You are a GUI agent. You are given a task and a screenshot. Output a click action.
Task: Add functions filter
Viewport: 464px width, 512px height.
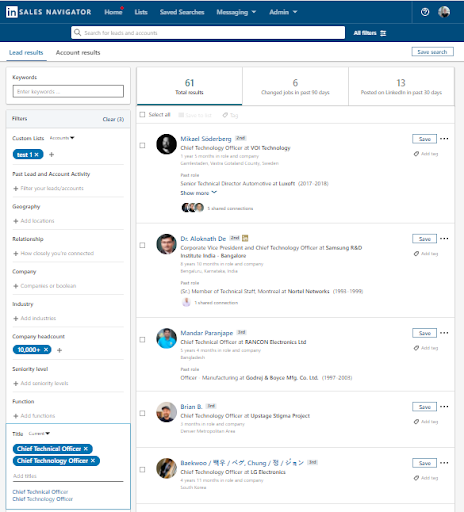click(x=34, y=416)
